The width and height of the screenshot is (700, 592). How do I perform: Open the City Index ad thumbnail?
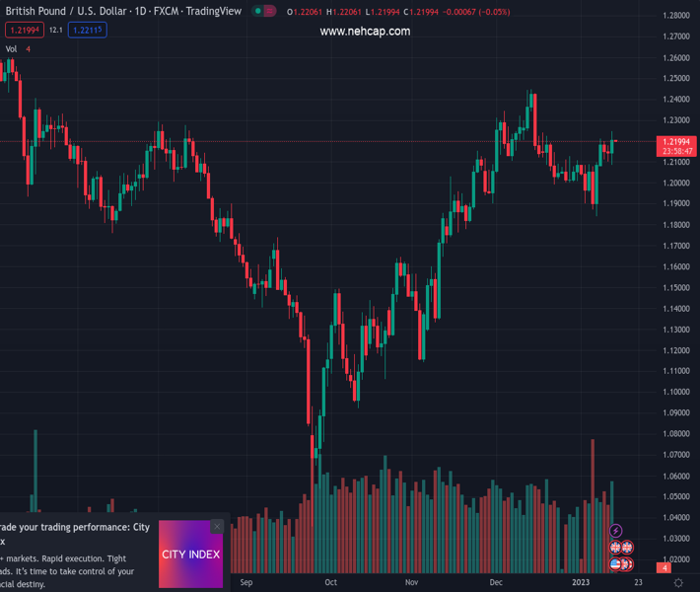(190, 555)
